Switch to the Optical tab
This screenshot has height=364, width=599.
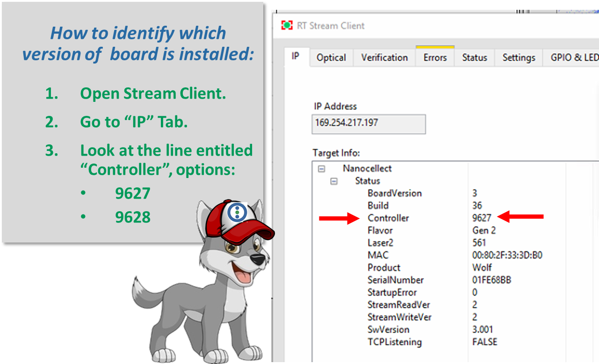[331, 58]
